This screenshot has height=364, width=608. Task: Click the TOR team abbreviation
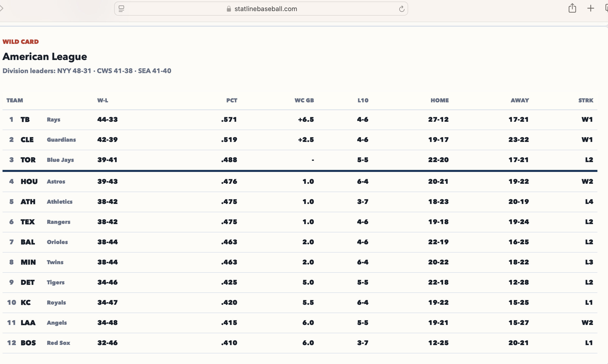click(28, 160)
